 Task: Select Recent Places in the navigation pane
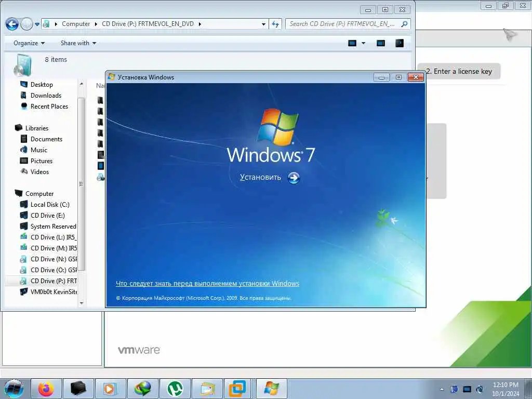coord(49,106)
